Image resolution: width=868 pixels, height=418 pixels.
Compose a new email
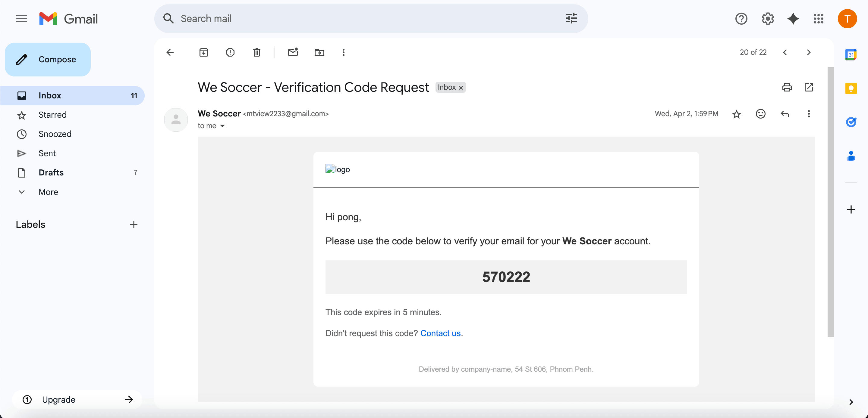coord(48,59)
